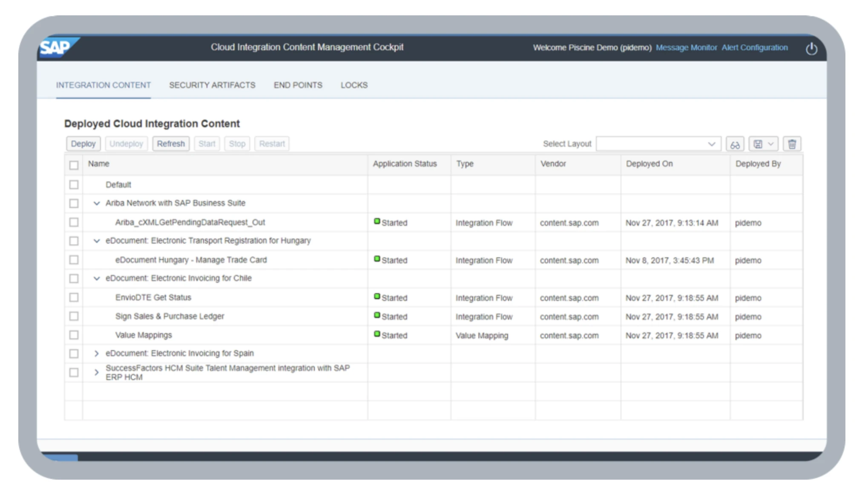Click 'Value Mapping' type cell
The width and height of the screenshot is (868, 495).
coord(482,336)
